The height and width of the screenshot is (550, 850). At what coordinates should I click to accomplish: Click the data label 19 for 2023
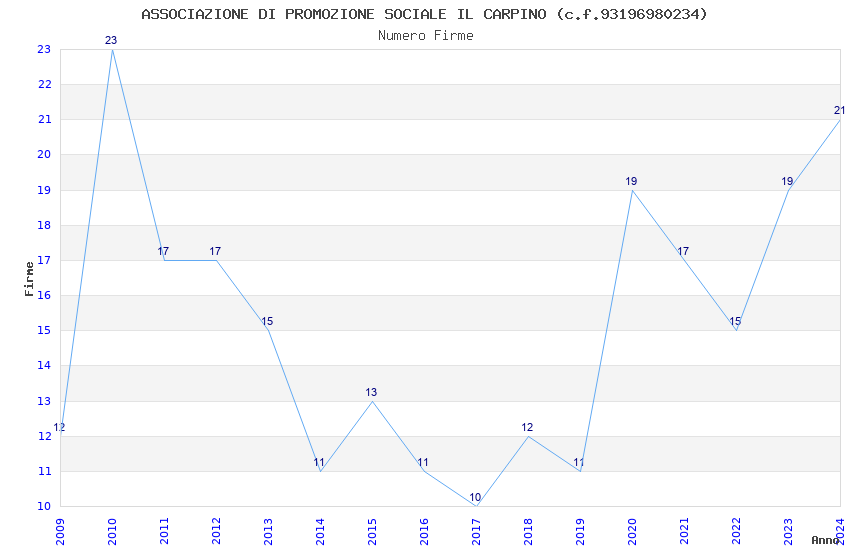787,182
